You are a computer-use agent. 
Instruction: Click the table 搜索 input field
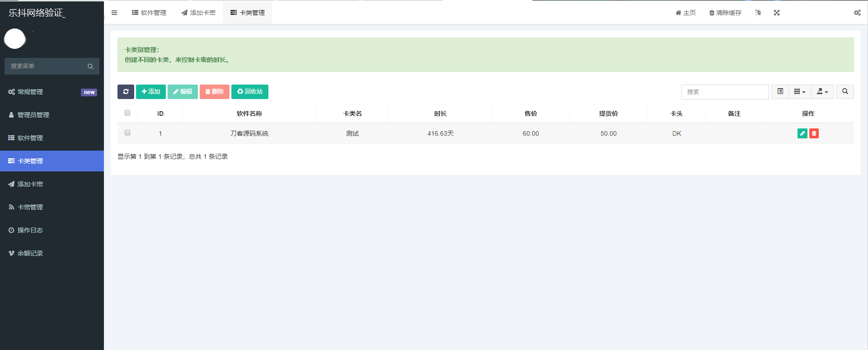pyautogui.click(x=724, y=92)
